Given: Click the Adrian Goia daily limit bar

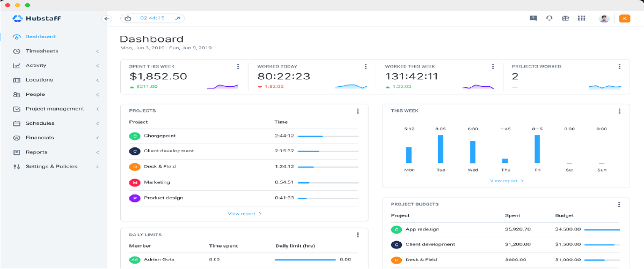Looking at the screenshot, I should point(305,260).
